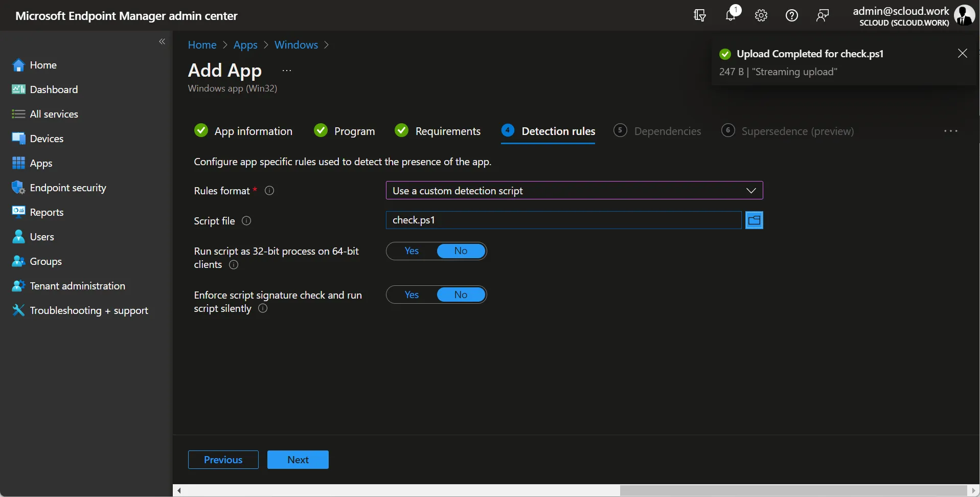Viewport: 980px width, 497px height.
Task: Open the settings gear in the header
Action: (x=761, y=15)
